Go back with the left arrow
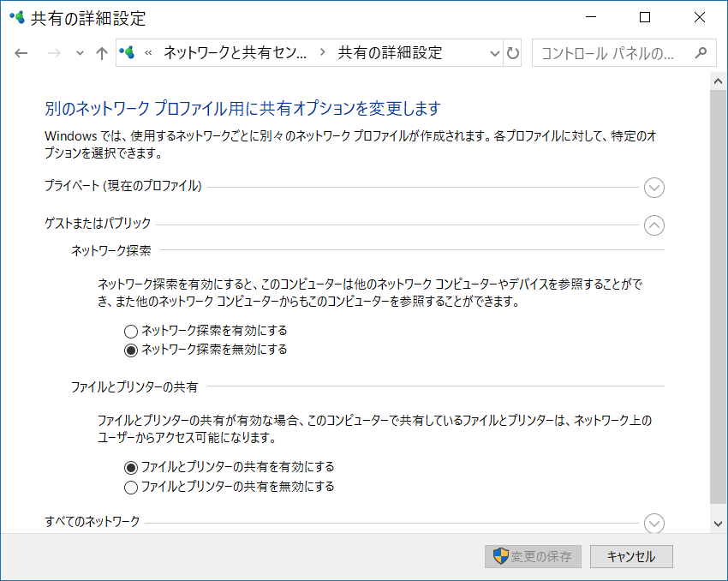This screenshot has height=581, width=728. tap(21, 53)
